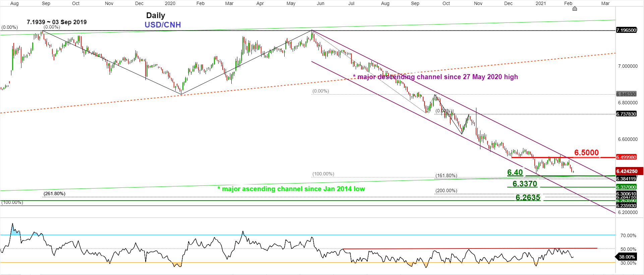This screenshot has width=644, height=275.
Task: Click the house-shaped marker below Feb
Action: pyautogui.click(x=575, y=8)
